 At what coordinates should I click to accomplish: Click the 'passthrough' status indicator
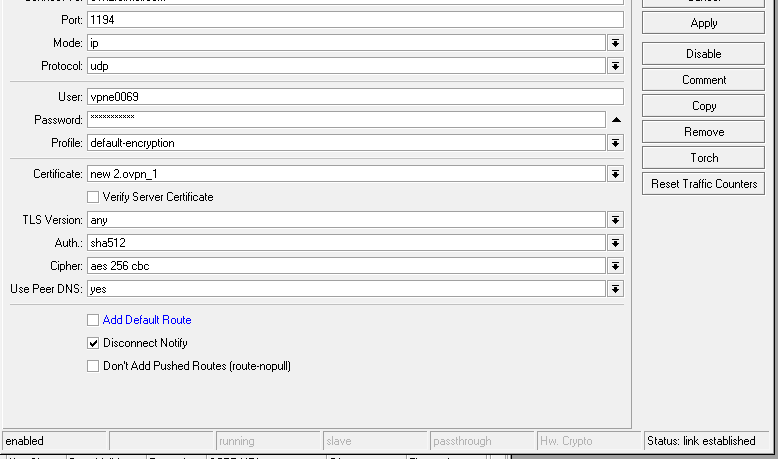coord(482,441)
